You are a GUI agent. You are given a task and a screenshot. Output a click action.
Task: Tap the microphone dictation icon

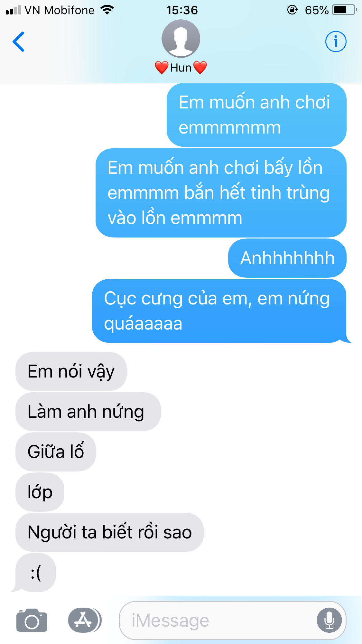pyautogui.click(x=329, y=620)
